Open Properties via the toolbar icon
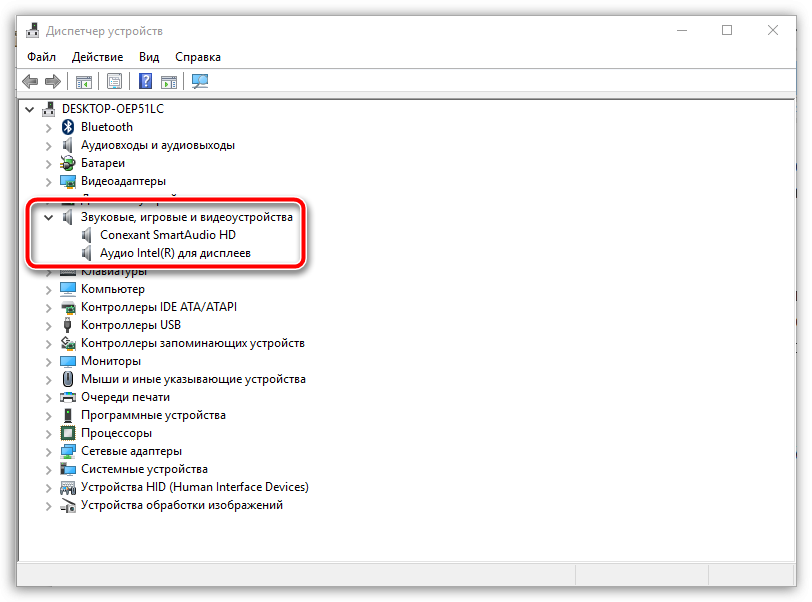This screenshot has height=602, width=812. [x=116, y=81]
